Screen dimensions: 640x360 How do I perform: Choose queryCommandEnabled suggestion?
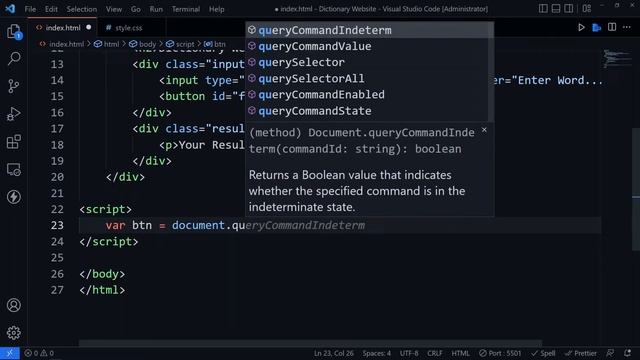pos(367,95)
